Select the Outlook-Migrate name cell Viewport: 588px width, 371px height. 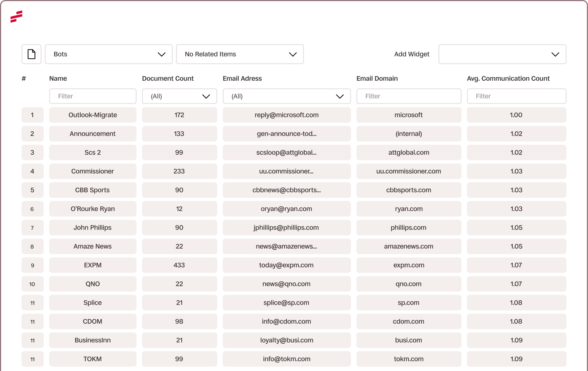coord(93,115)
